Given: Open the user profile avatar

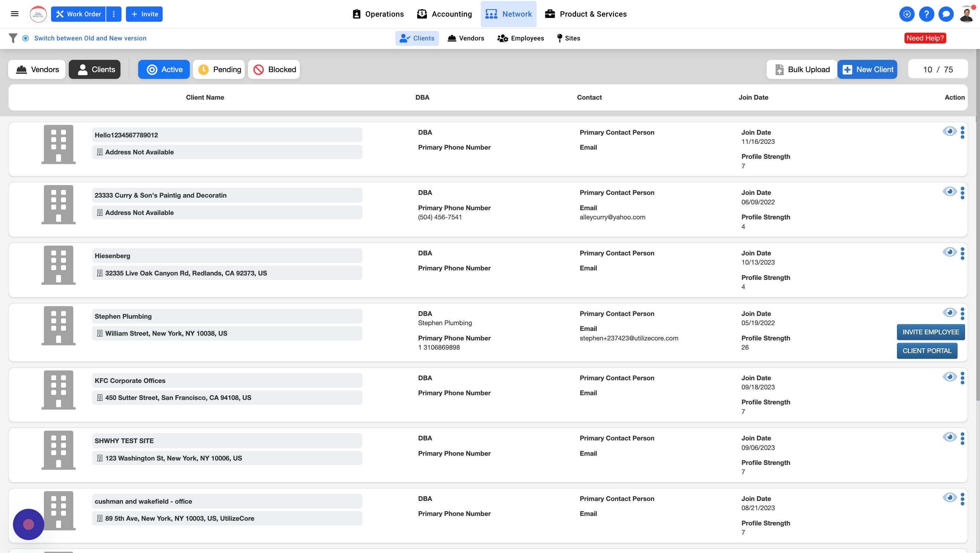Looking at the screenshot, I should click(966, 14).
